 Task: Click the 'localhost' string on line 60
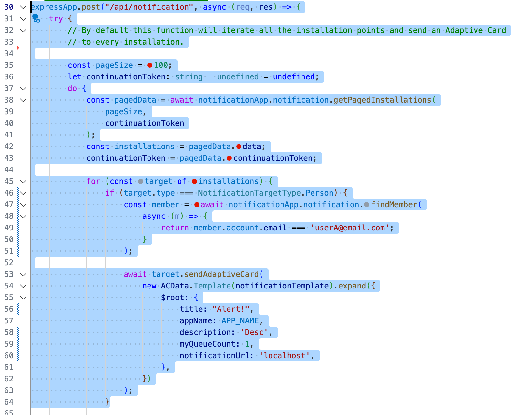click(284, 356)
